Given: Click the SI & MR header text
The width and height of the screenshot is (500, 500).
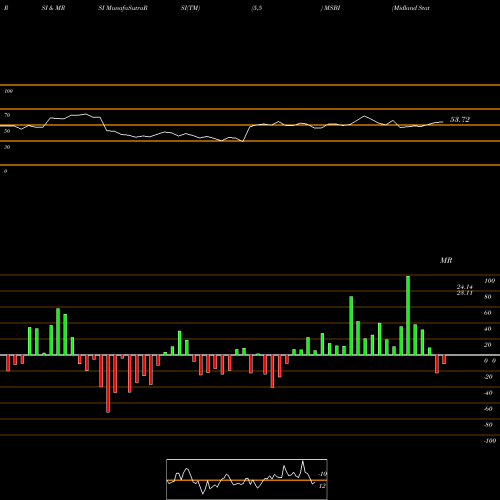Looking at the screenshot, I should (x=53, y=8).
